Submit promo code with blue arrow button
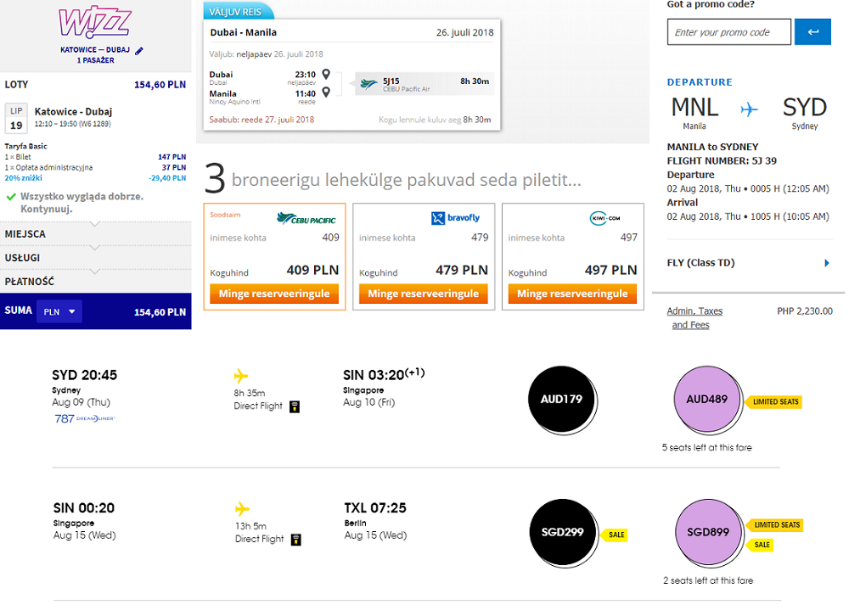 (812, 32)
